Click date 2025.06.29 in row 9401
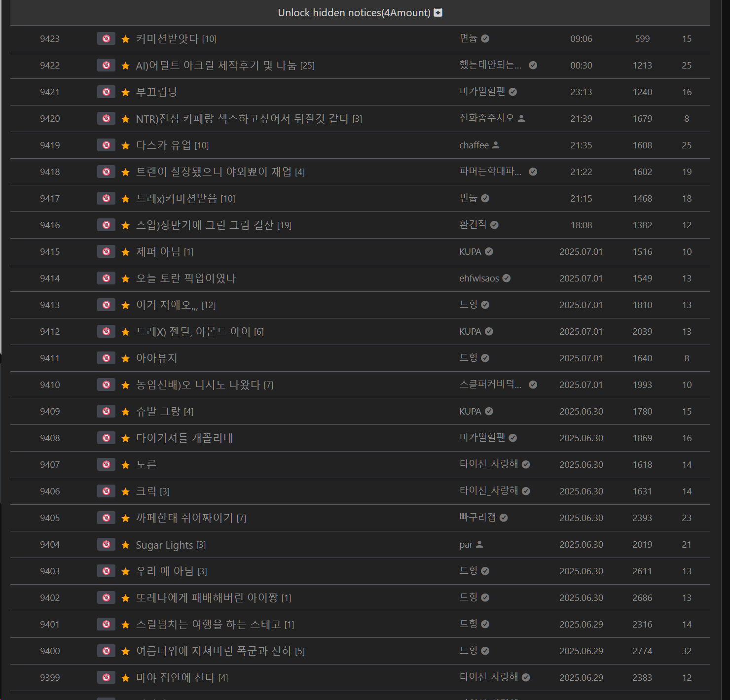Screen dimensions: 730x700 pos(581,625)
